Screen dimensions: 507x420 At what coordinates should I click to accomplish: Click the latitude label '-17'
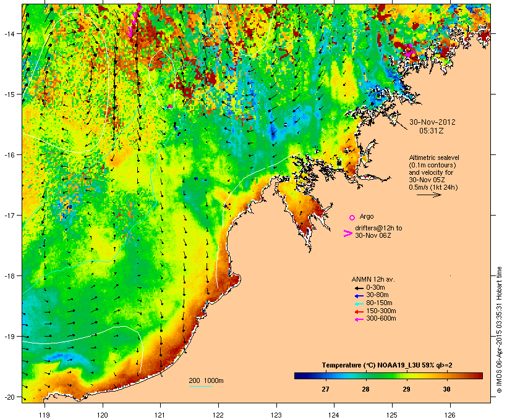click(x=9, y=215)
